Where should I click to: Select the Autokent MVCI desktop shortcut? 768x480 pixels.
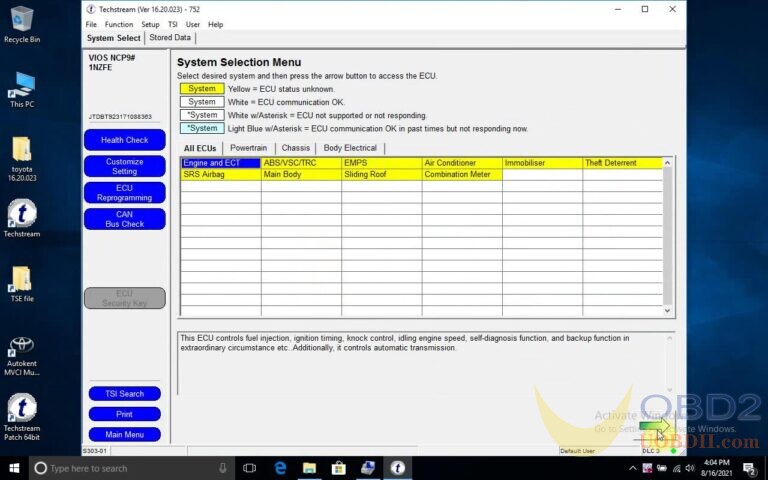22,357
